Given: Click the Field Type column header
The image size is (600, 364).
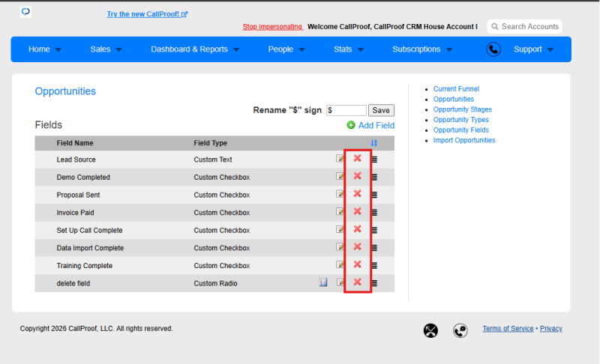Looking at the screenshot, I should (x=211, y=143).
